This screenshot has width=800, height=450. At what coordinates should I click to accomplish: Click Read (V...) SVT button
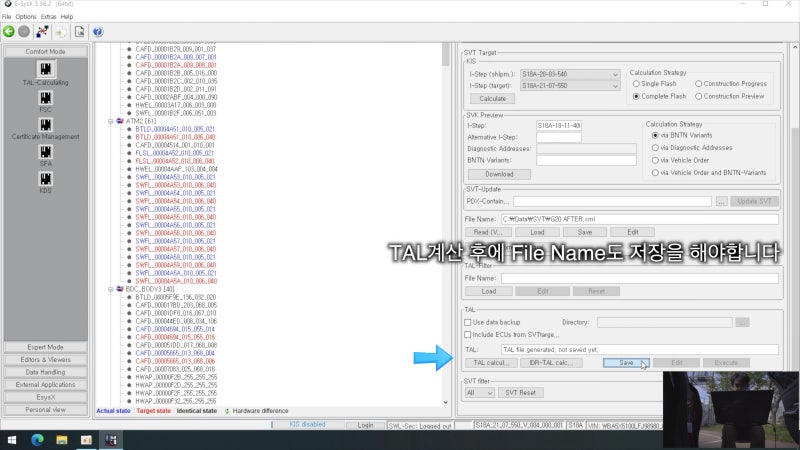(x=488, y=232)
